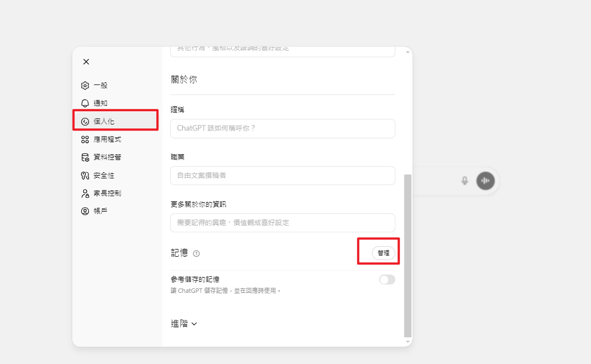591x364 pixels.
Task: Click the 家長控制 parental controls icon
Action: [85, 193]
